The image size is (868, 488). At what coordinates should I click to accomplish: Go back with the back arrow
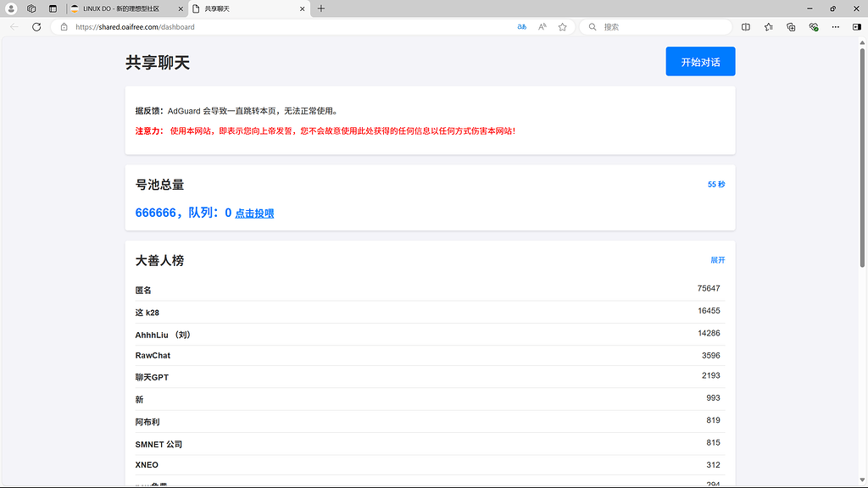click(14, 26)
